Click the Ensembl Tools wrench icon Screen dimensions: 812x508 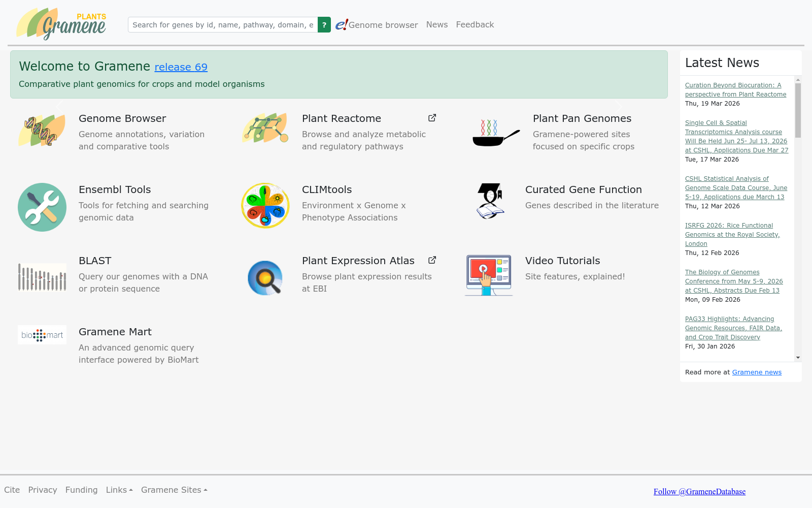[x=42, y=207]
